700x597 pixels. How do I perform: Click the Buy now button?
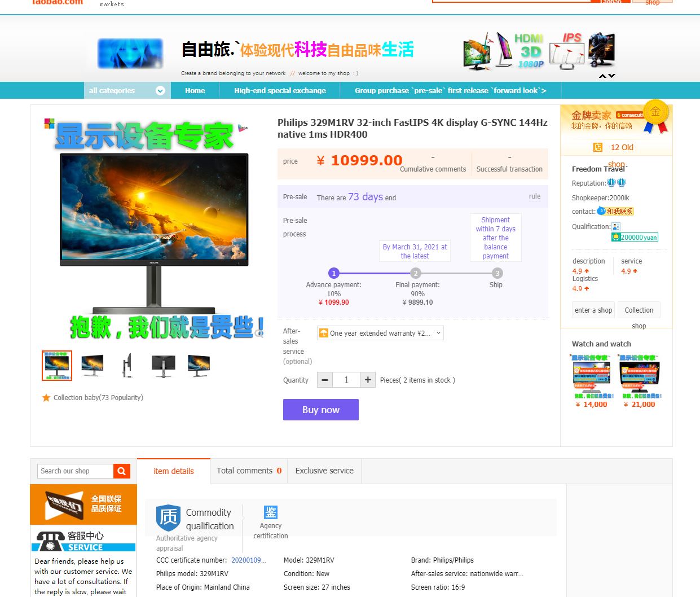pos(321,410)
